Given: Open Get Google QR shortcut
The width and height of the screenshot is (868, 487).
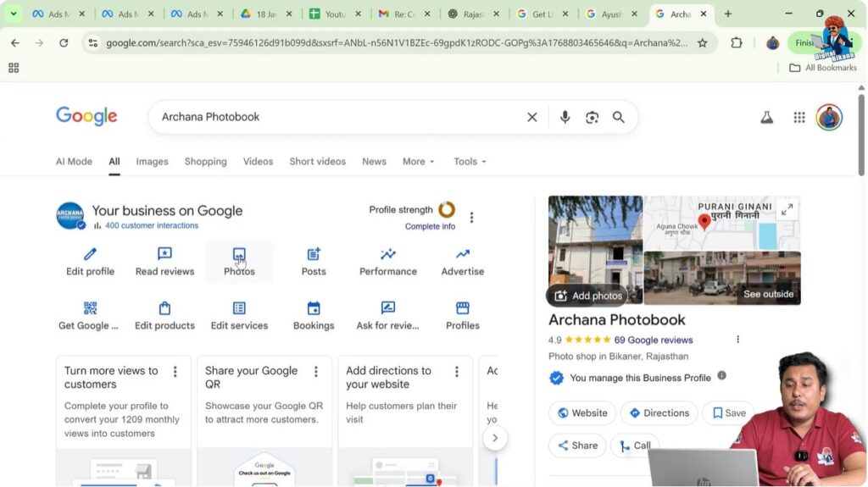Looking at the screenshot, I should click(88, 316).
